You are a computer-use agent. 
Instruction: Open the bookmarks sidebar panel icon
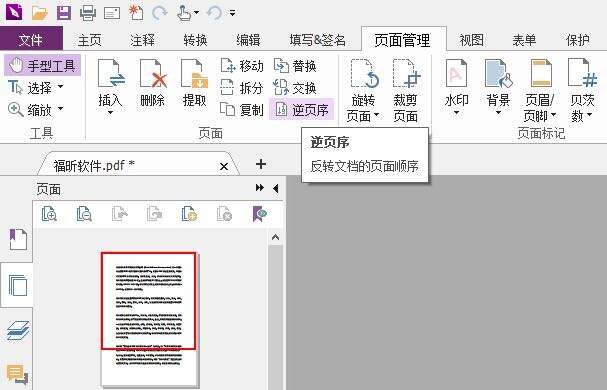click(x=18, y=239)
